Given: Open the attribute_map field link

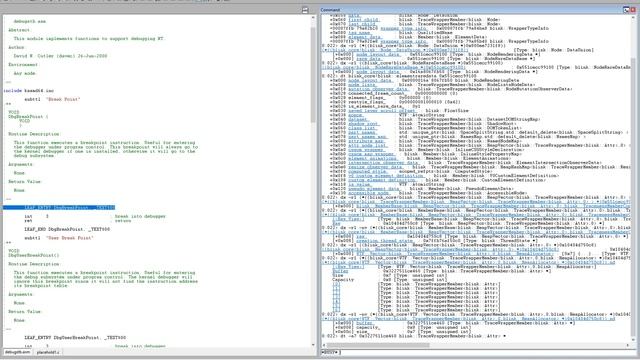Looking at the screenshot, I should (x=367, y=141).
